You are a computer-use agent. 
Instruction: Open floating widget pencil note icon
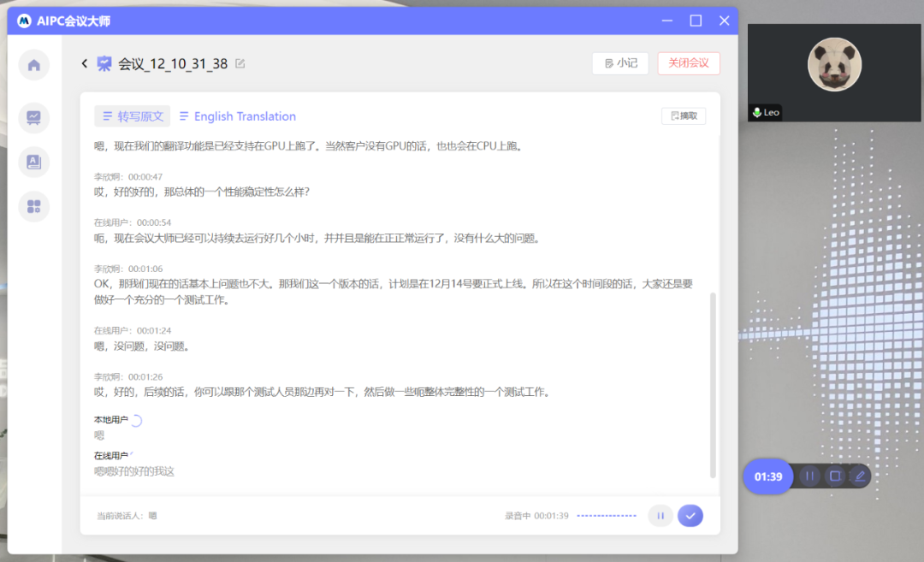coord(860,476)
